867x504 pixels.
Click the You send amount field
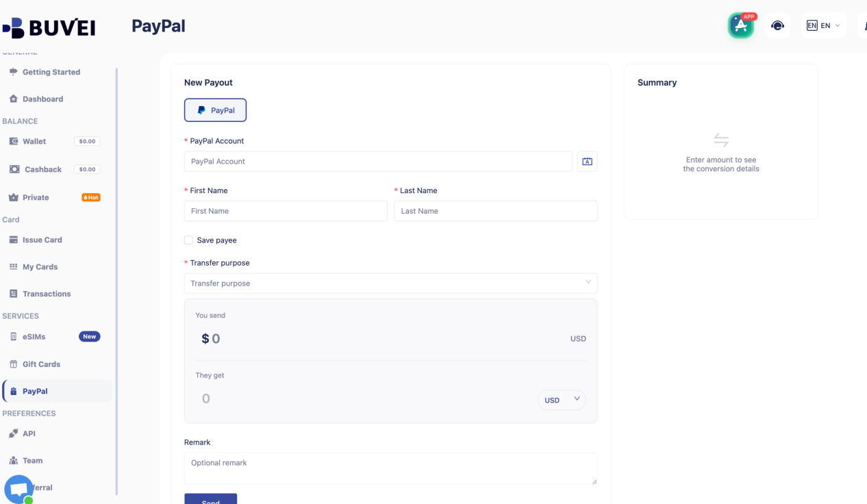click(384, 338)
